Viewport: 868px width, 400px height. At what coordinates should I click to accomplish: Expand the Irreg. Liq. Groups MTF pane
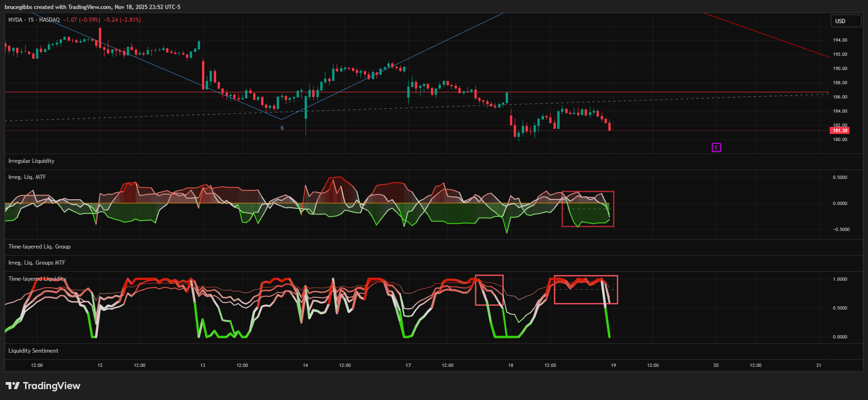37,263
